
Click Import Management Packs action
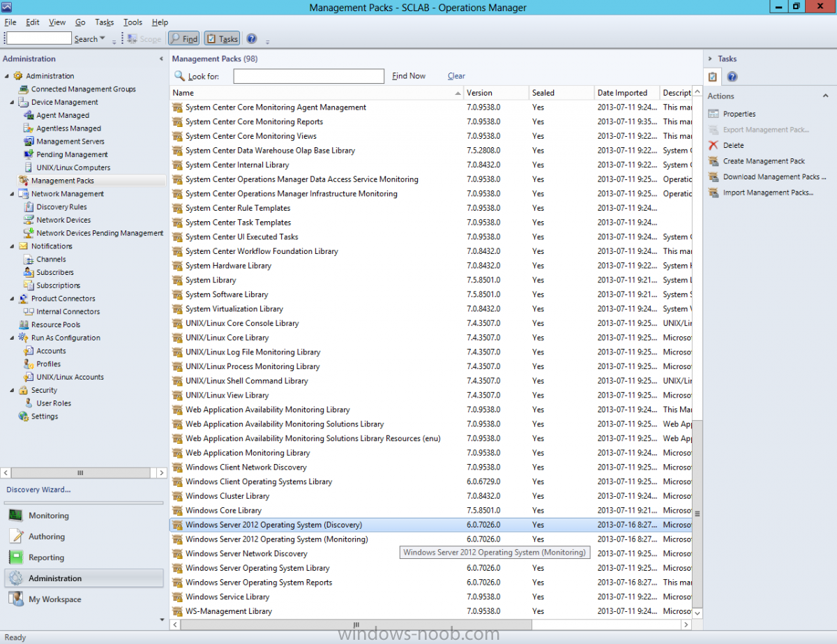pyautogui.click(x=768, y=193)
